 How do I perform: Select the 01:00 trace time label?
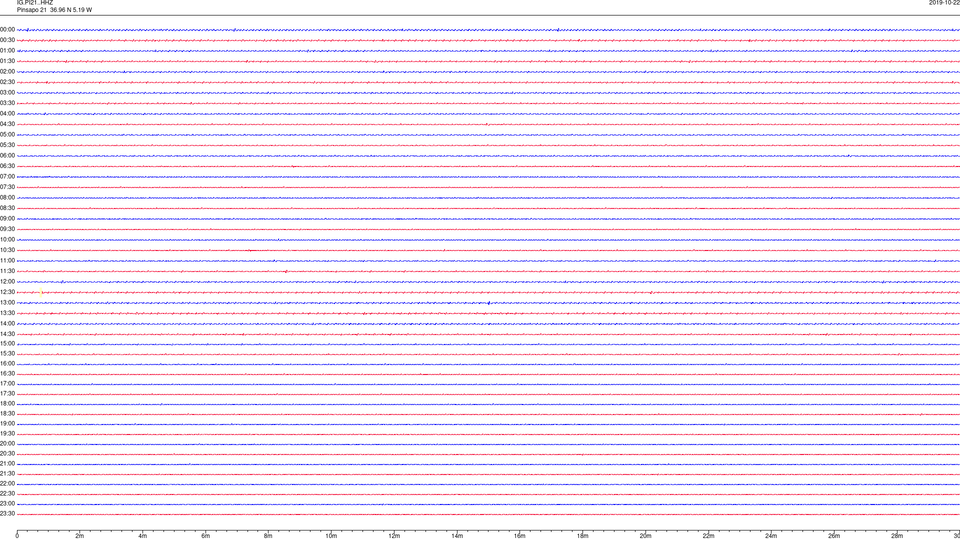coord(7,51)
